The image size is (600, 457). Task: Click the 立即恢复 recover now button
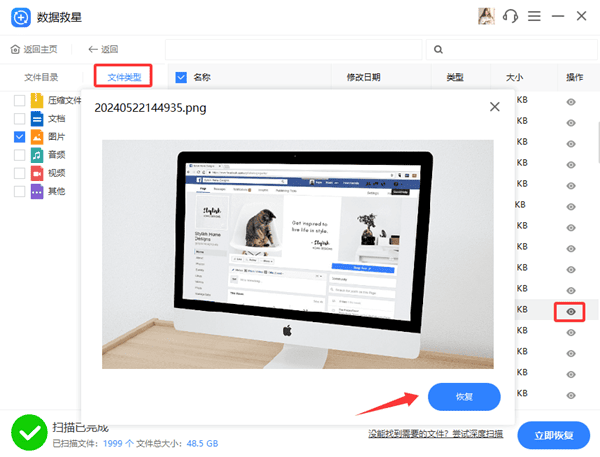[553, 435]
